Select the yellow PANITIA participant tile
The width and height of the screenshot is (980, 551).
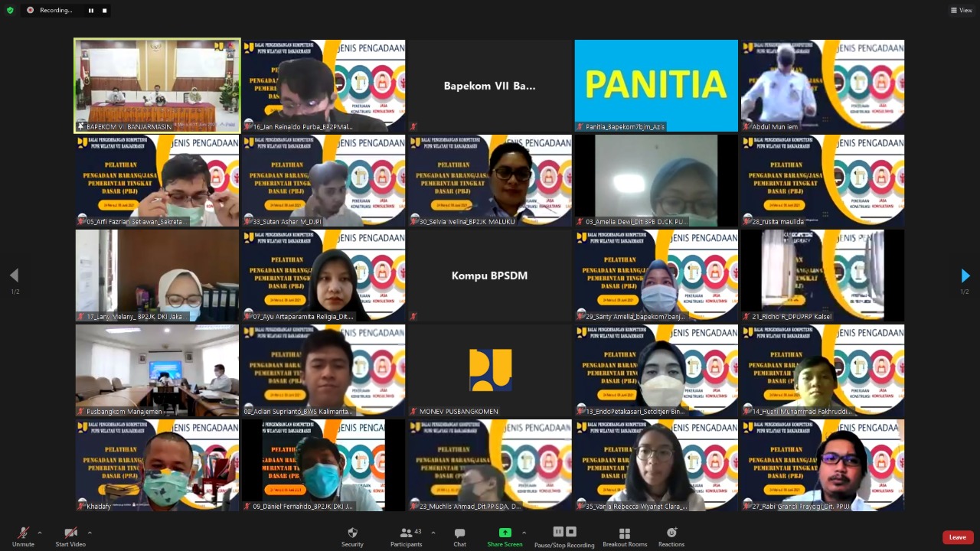pyautogui.click(x=656, y=86)
